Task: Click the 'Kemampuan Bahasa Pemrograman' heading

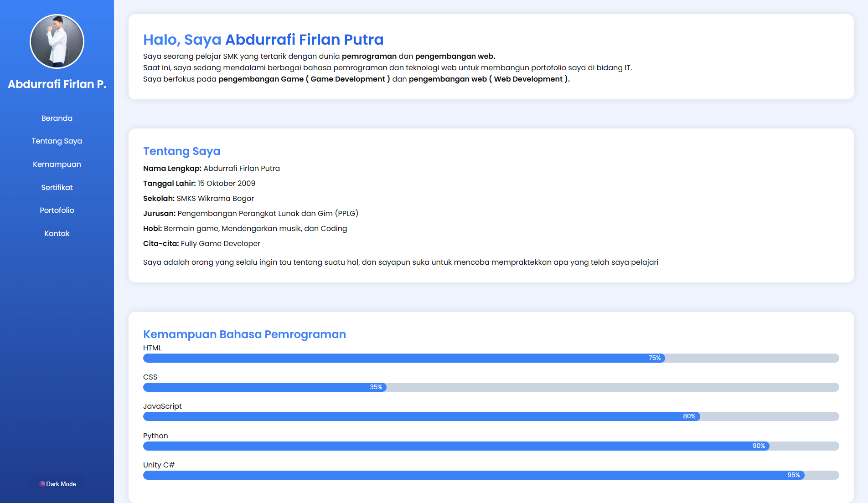Action: tap(244, 334)
